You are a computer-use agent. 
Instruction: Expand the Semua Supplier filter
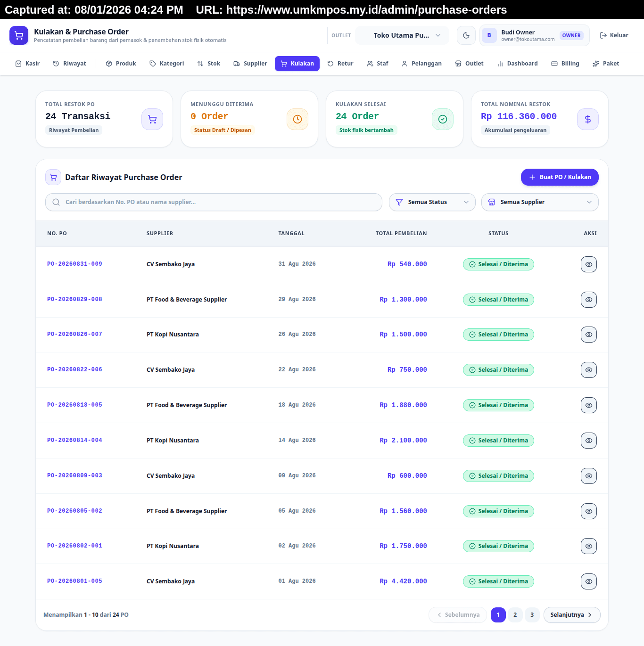[540, 202]
